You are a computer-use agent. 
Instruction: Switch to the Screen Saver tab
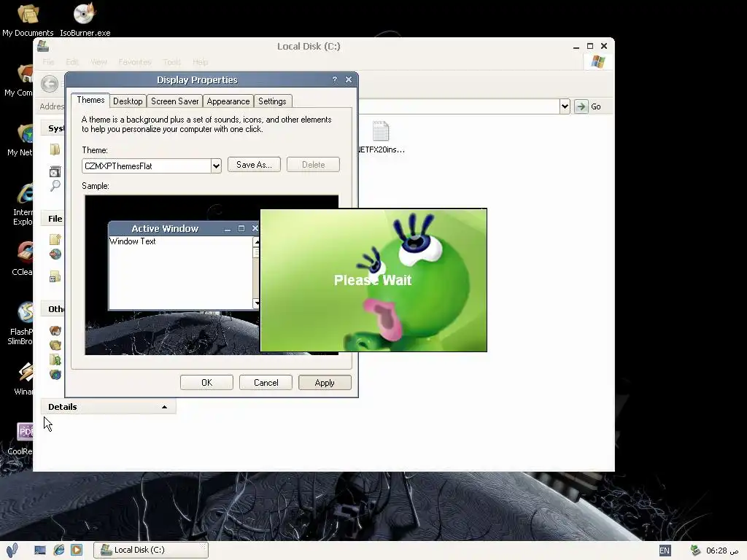pyautogui.click(x=175, y=101)
